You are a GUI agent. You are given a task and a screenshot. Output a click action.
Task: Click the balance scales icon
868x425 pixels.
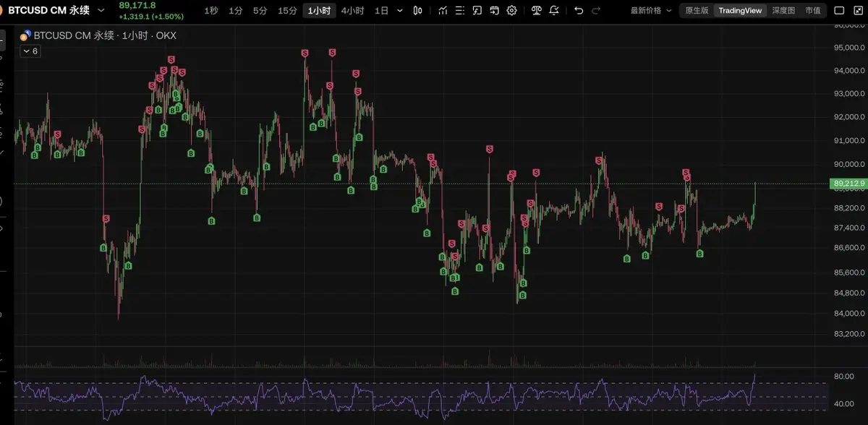[x=537, y=11]
